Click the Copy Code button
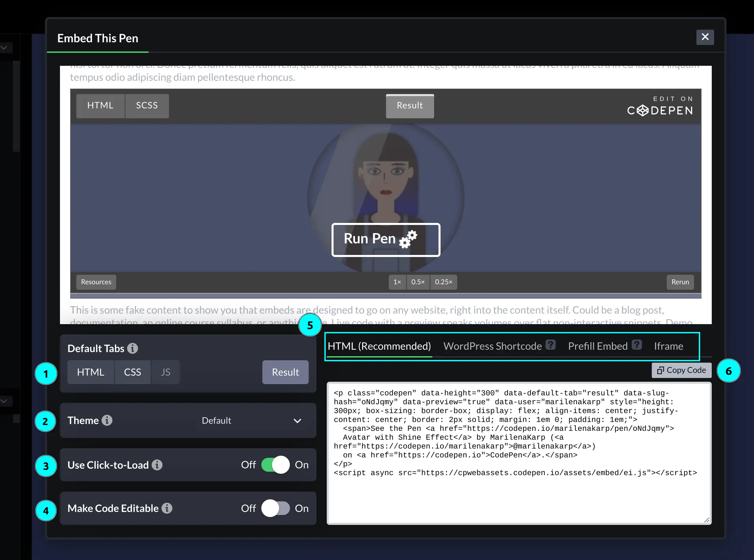The image size is (754, 560). click(x=682, y=370)
